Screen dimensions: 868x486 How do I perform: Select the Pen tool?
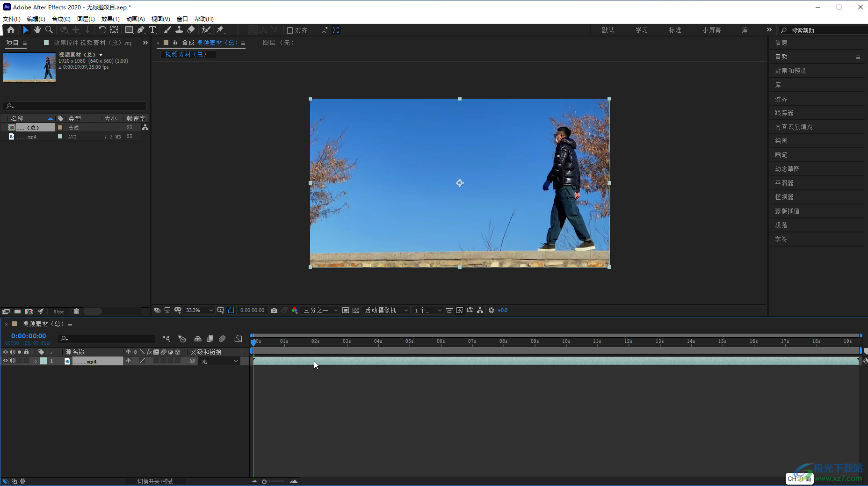[141, 30]
